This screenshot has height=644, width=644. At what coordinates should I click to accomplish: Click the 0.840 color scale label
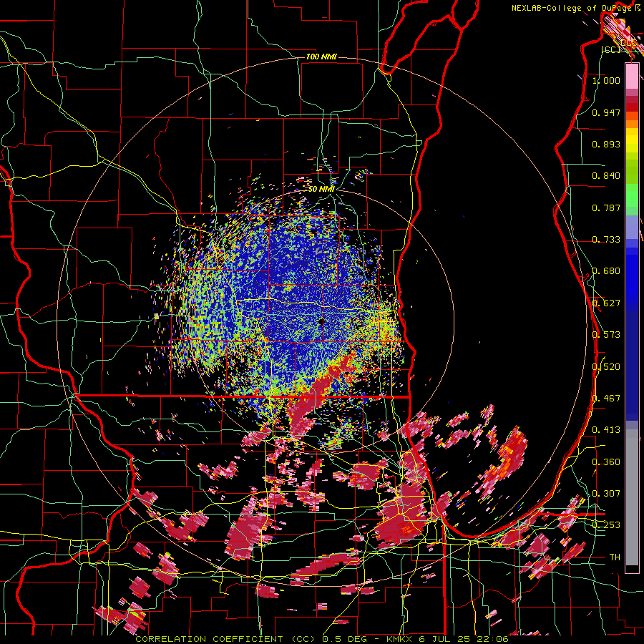tap(606, 176)
